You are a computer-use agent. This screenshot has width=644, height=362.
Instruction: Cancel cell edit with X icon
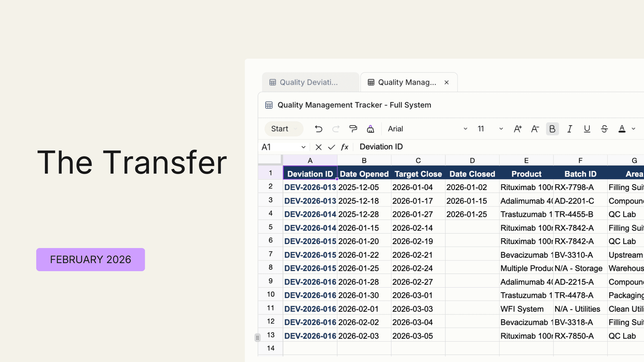(319, 147)
